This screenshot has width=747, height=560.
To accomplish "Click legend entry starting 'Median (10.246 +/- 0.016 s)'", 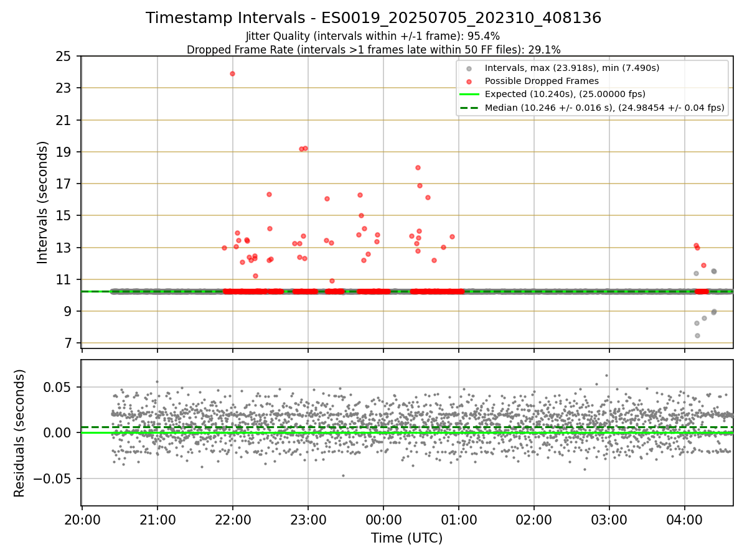I will [x=604, y=108].
